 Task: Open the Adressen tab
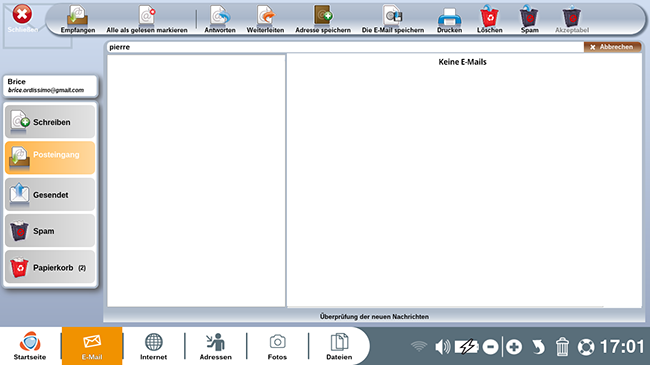pyautogui.click(x=216, y=346)
